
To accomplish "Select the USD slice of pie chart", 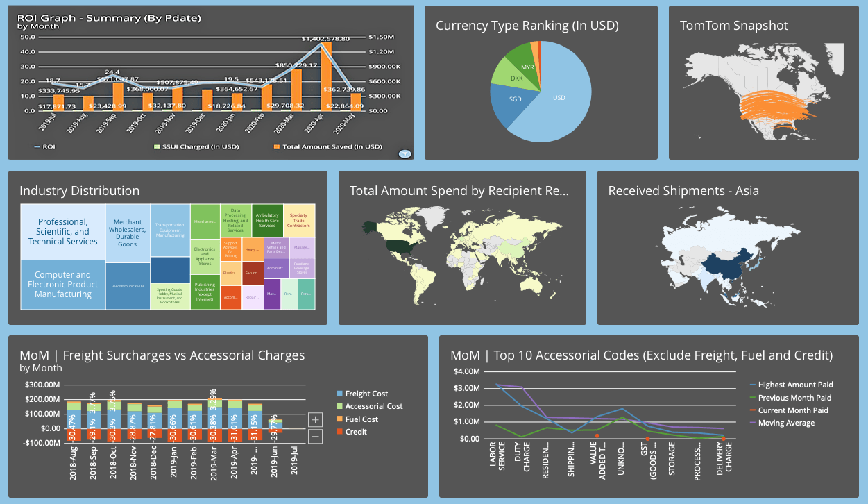I will pyautogui.click(x=559, y=98).
